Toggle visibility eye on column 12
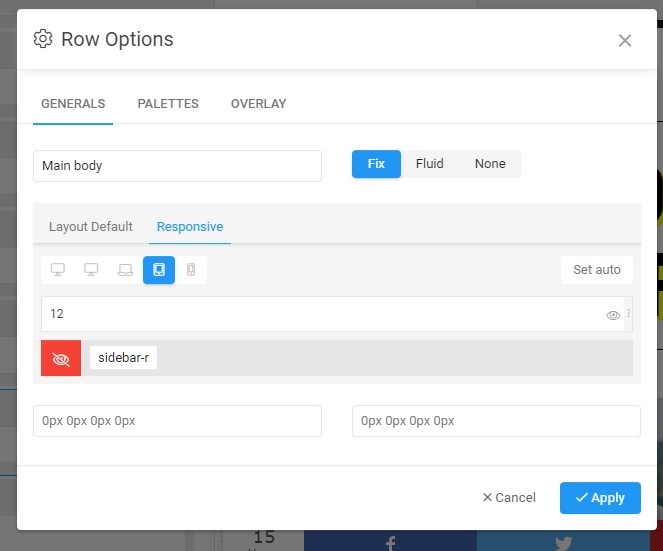Screen dimensions: 663x551 613,314
